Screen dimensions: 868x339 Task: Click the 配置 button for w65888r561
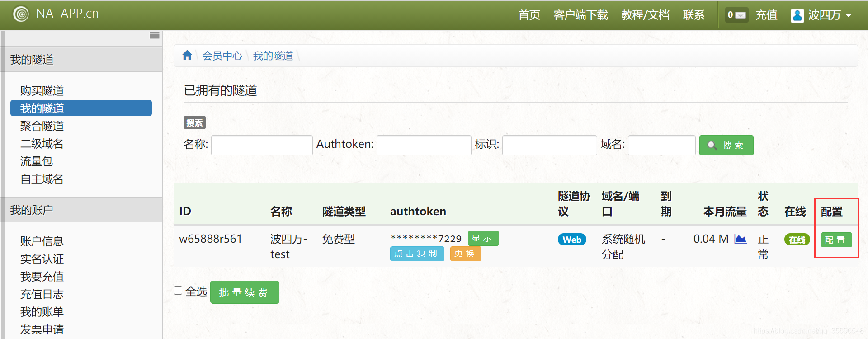836,240
